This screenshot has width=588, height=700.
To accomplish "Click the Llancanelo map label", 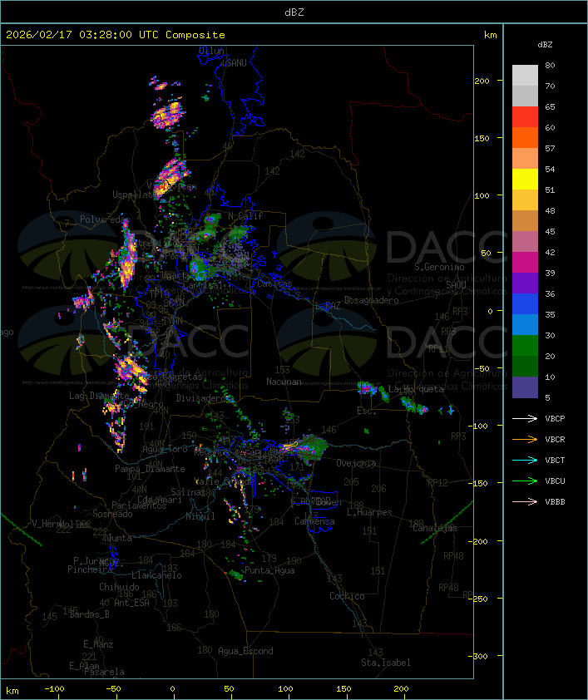I will [156, 575].
